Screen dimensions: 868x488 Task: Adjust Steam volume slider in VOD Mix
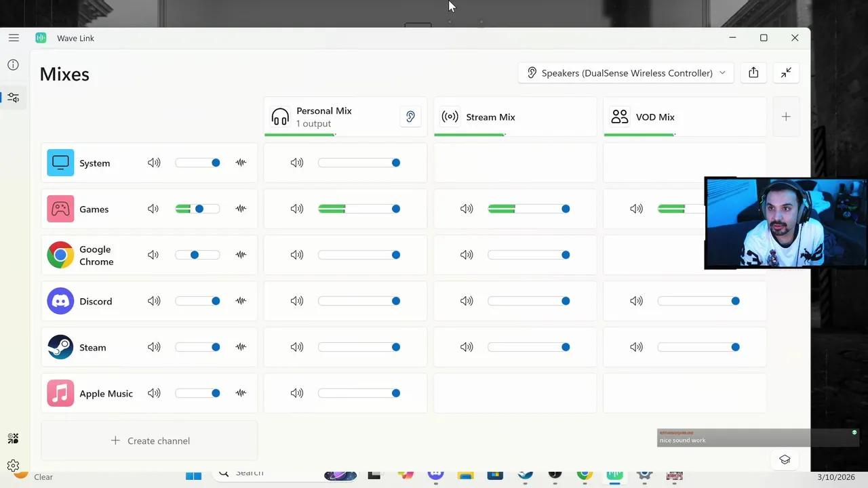(698, 347)
